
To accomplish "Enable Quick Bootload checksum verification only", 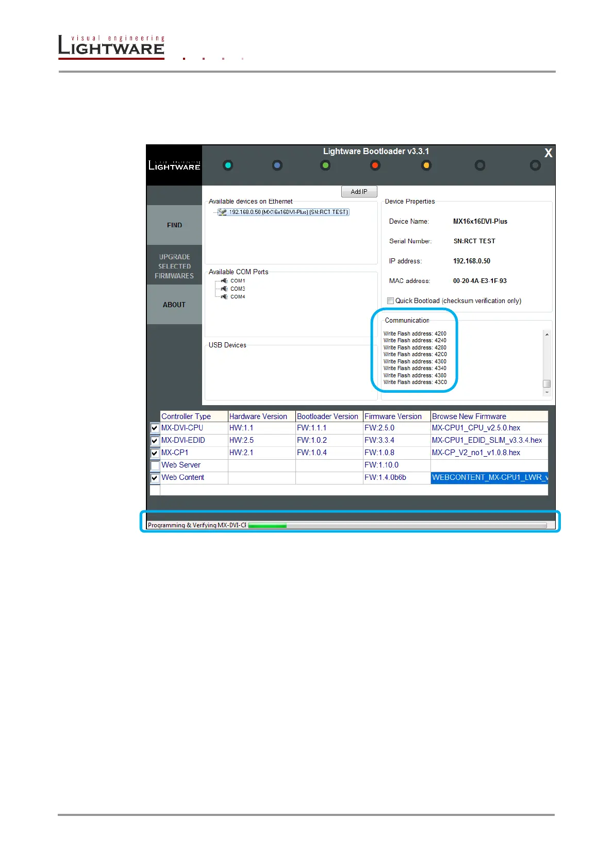I will 390,301.
